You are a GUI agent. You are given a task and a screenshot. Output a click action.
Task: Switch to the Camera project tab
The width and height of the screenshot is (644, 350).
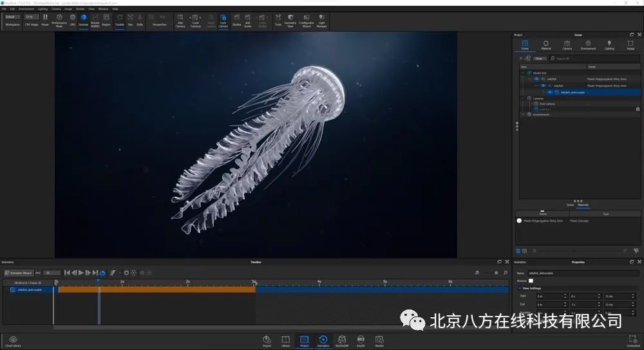point(567,45)
